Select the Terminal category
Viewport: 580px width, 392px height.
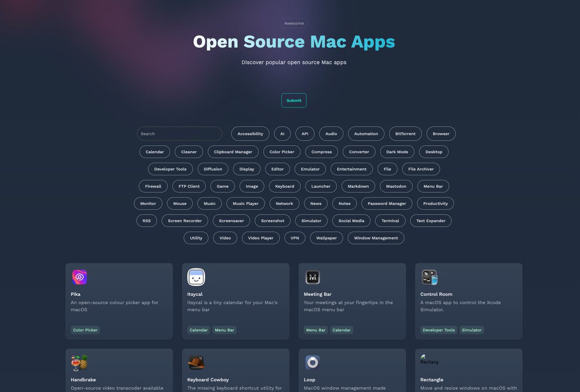pos(391,221)
